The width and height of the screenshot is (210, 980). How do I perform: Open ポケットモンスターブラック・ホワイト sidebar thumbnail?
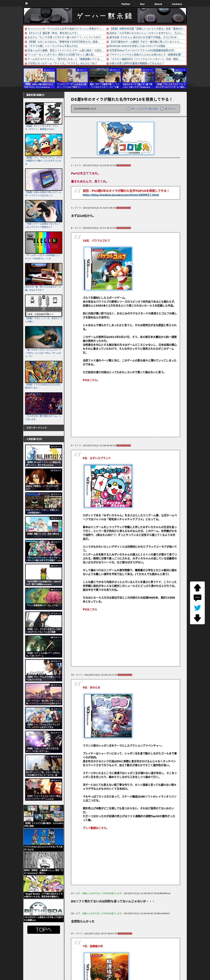[x=44, y=113]
